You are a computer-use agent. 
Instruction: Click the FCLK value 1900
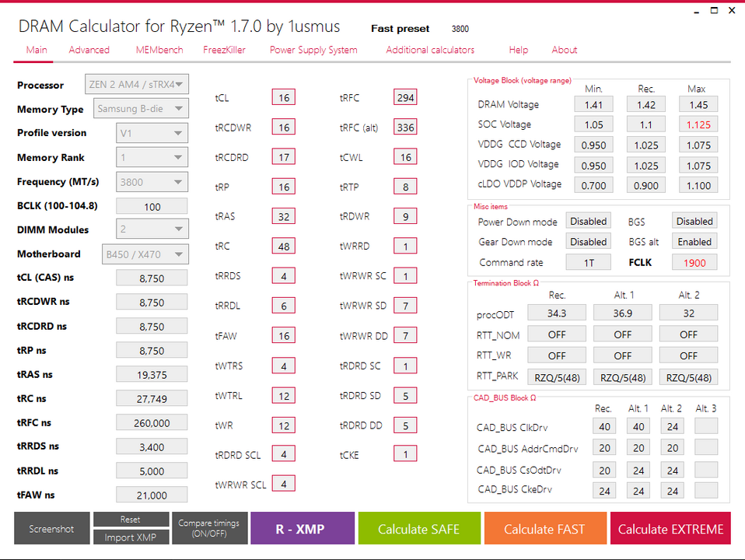(694, 262)
